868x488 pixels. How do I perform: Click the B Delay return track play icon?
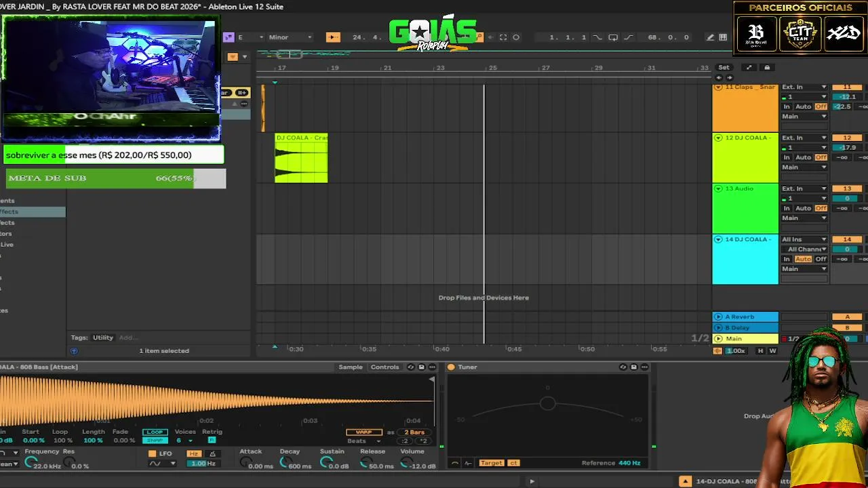pyautogui.click(x=718, y=327)
